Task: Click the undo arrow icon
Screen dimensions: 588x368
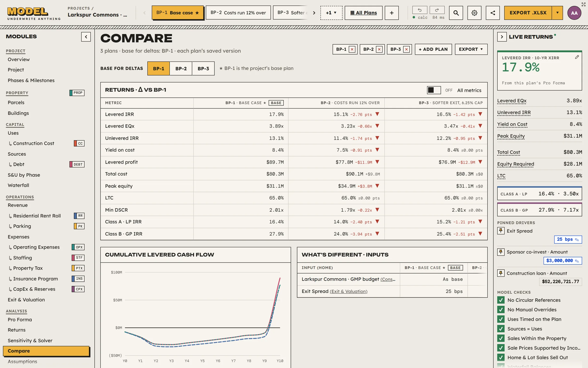Action: [x=420, y=10]
